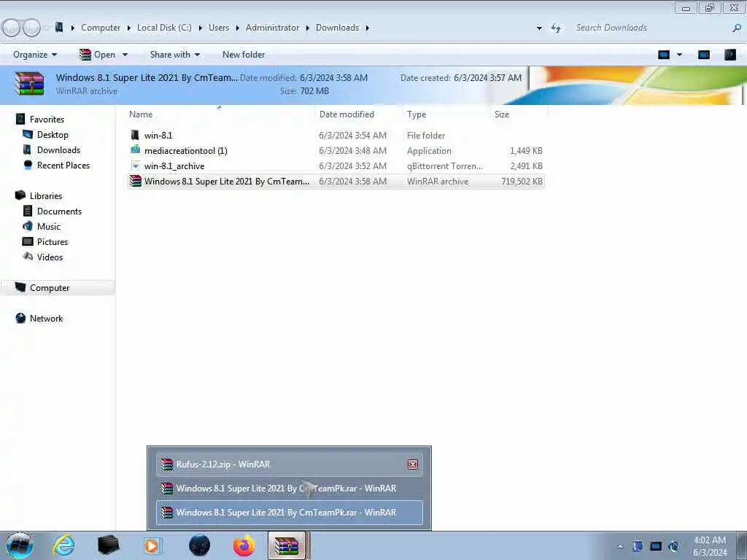Expand the Organize dropdown menu
Viewport: 747px width, 560px height.
click(x=35, y=55)
